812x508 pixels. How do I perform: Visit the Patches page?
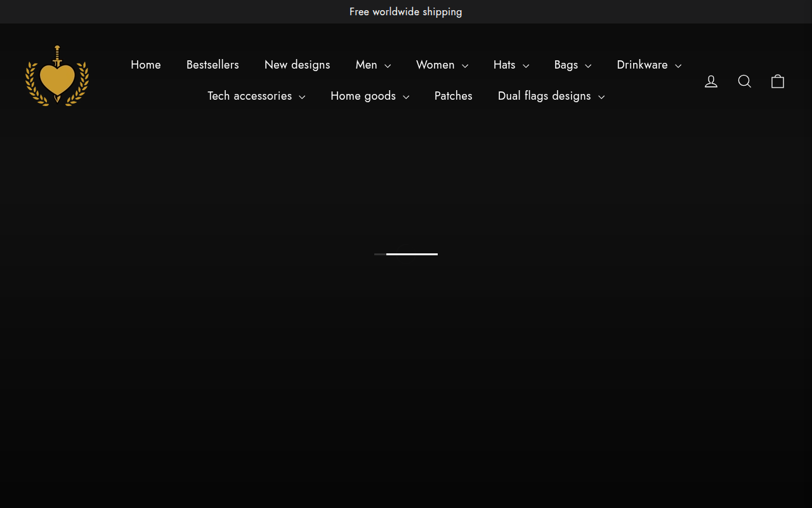(x=454, y=96)
